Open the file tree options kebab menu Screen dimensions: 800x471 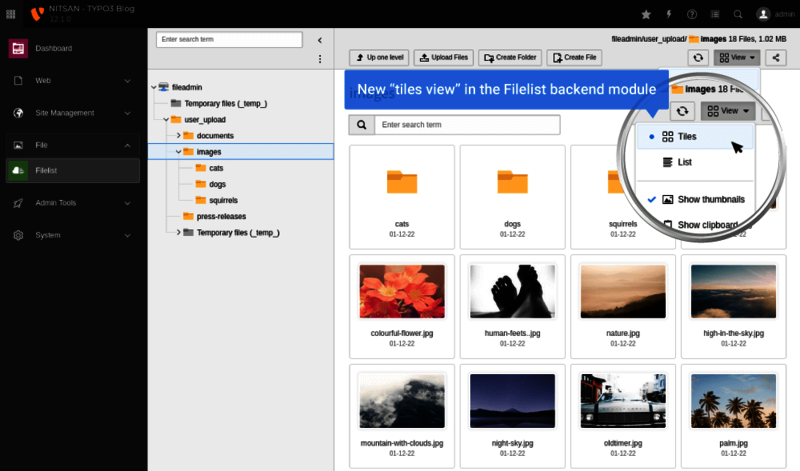click(320, 59)
